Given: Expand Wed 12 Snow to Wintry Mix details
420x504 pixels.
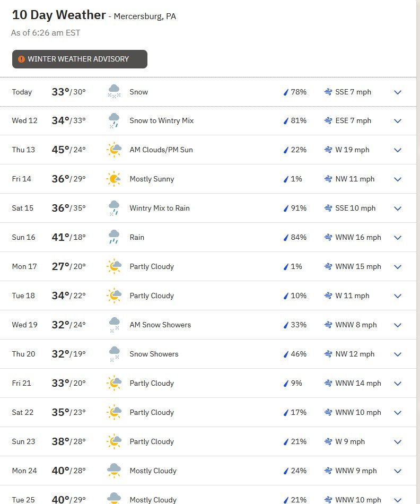Looking at the screenshot, I should coord(398,121).
